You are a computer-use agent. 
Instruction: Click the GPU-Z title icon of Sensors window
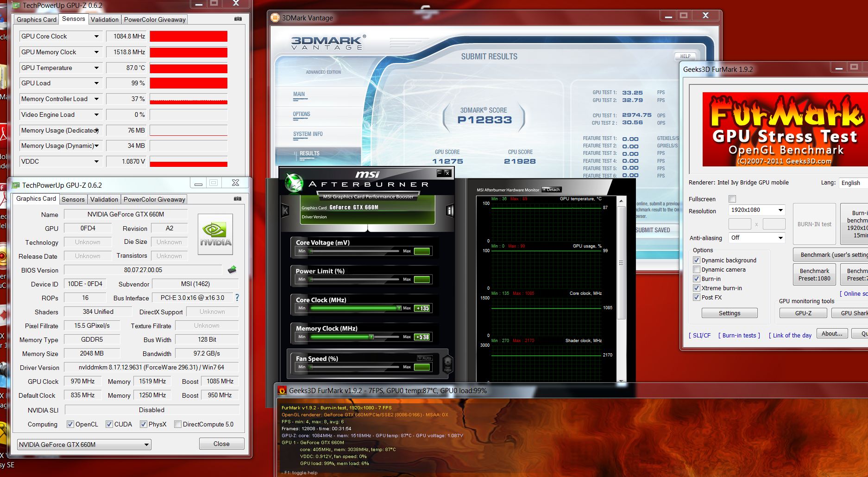tap(17, 6)
